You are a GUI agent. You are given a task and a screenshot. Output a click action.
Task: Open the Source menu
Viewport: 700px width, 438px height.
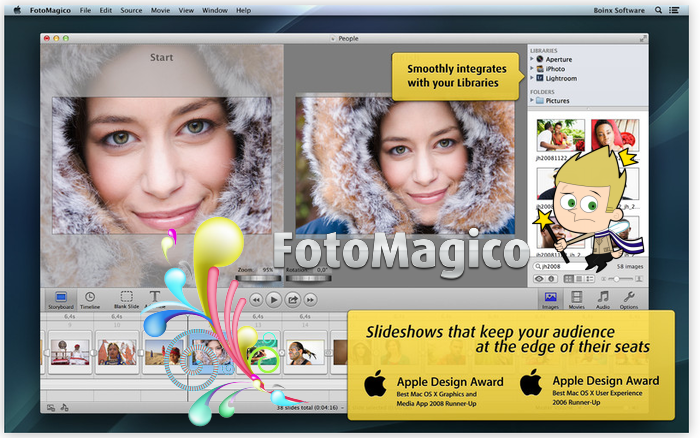(131, 10)
